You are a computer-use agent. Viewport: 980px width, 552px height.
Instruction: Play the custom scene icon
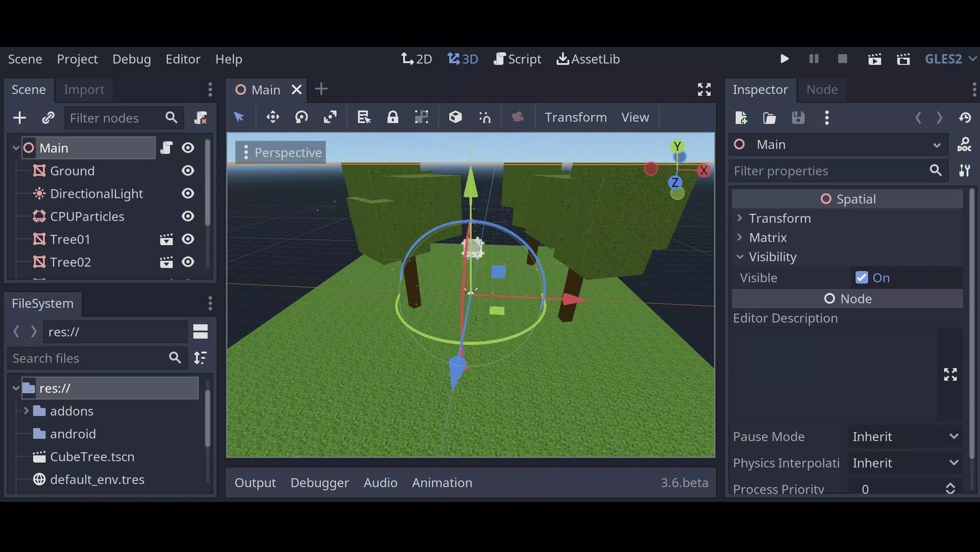pyautogui.click(x=903, y=59)
